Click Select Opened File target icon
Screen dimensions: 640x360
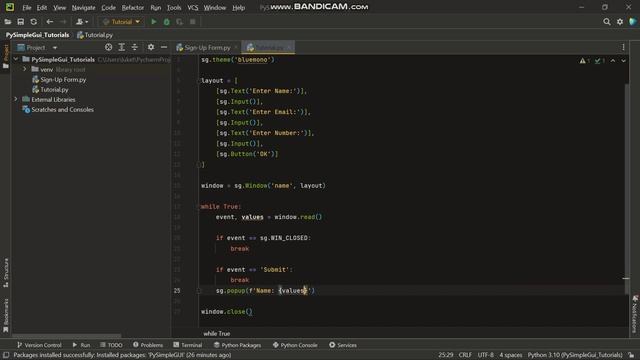coord(108,47)
